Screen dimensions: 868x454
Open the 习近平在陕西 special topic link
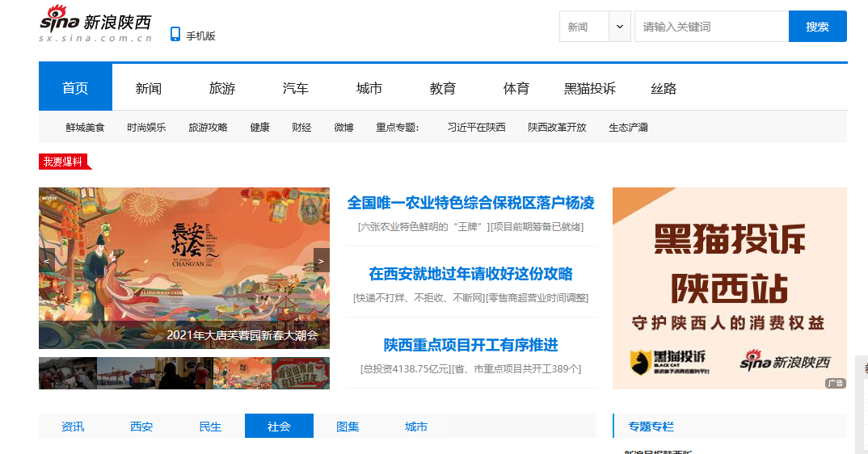click(477, 128)
